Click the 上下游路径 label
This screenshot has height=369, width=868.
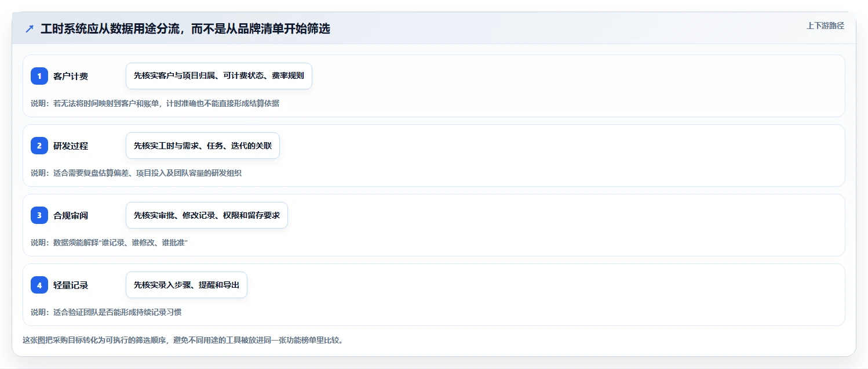click(825, 26)
